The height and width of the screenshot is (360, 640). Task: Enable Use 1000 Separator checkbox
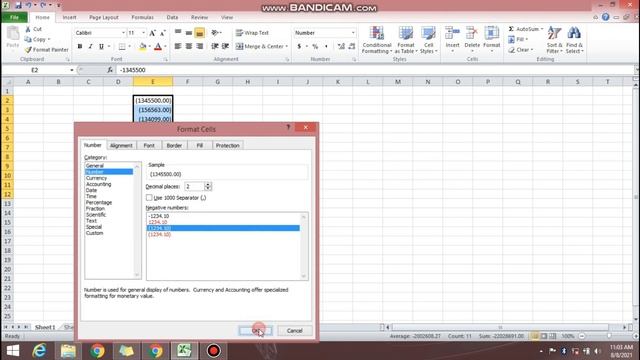149,198
